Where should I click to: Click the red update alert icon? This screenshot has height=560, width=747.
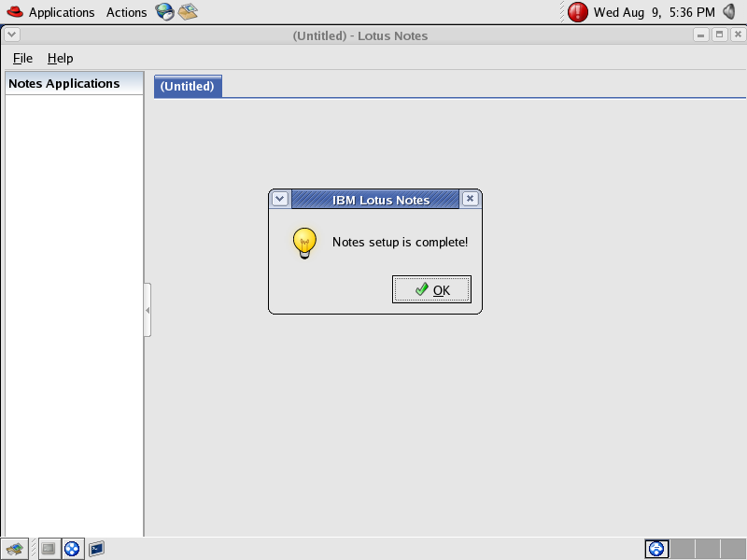click(577, 12)
